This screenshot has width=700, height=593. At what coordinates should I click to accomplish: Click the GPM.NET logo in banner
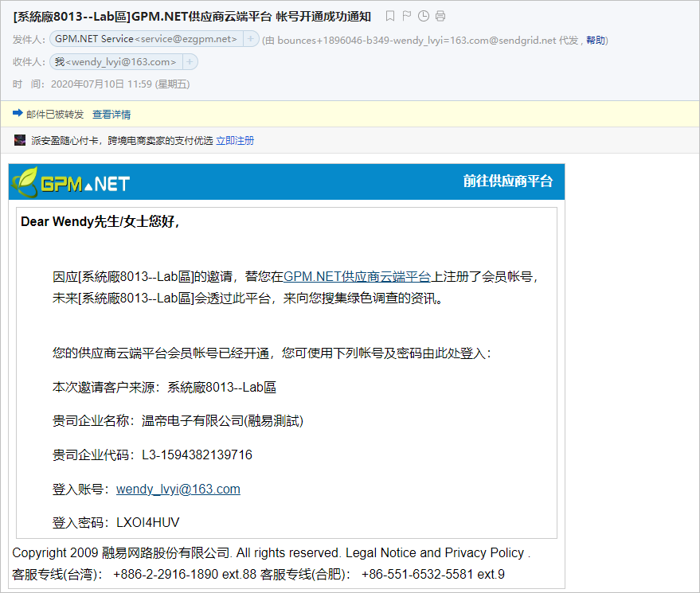(x=71, y=182)
